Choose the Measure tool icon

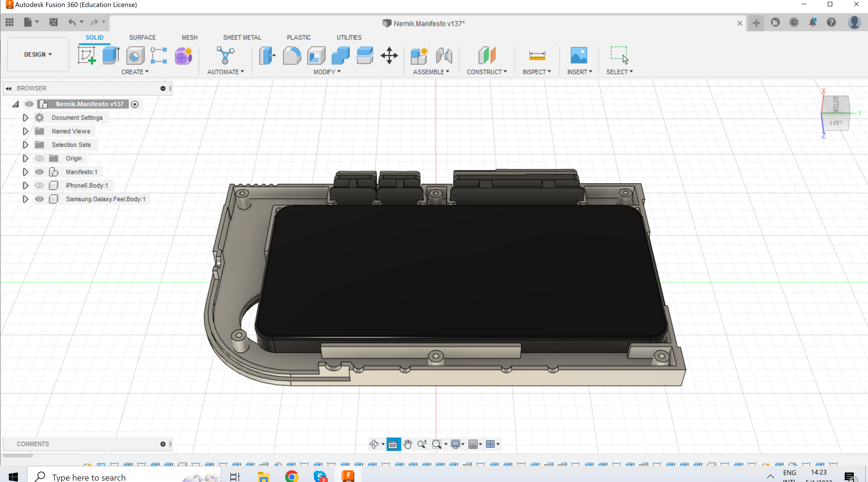pyautogui.click(x=537, y=55)
